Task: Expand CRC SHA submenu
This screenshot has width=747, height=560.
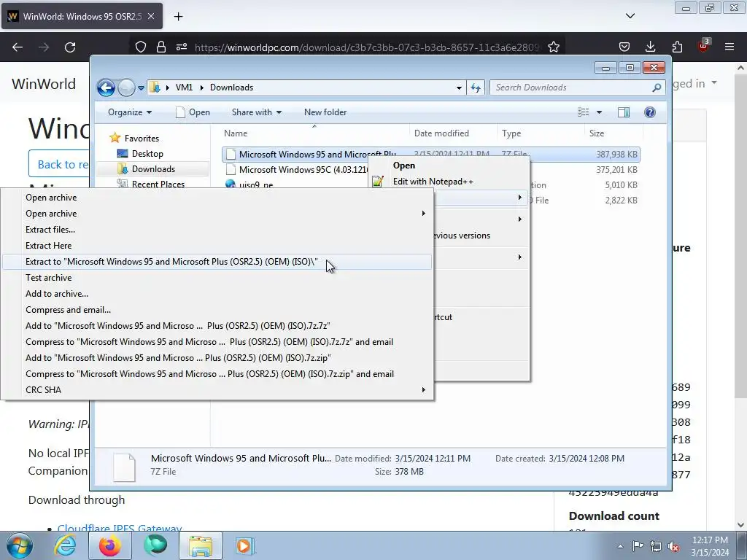Action: [x=217, y=390]
